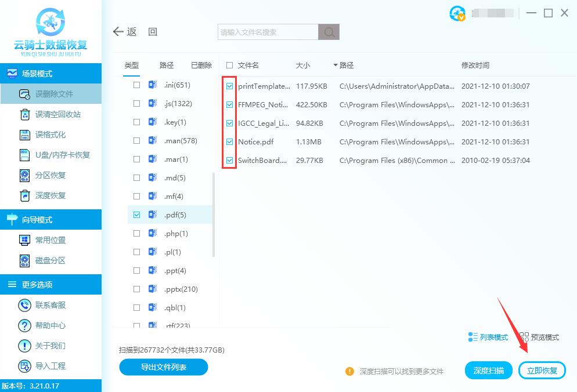Image resolution: width=577 pixels, height=392 pixels.
Task: Contact support via 联系客服 icon
Action: [24, 305]
